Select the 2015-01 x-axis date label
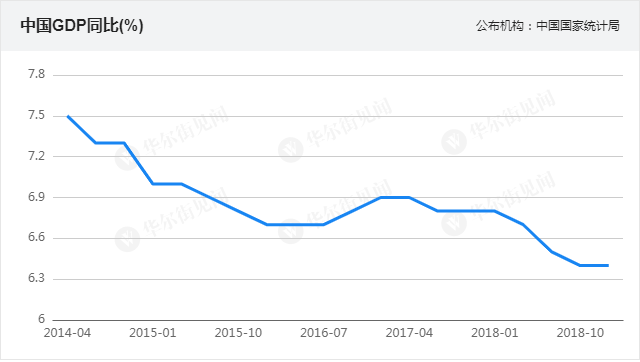 pos(153,333)
